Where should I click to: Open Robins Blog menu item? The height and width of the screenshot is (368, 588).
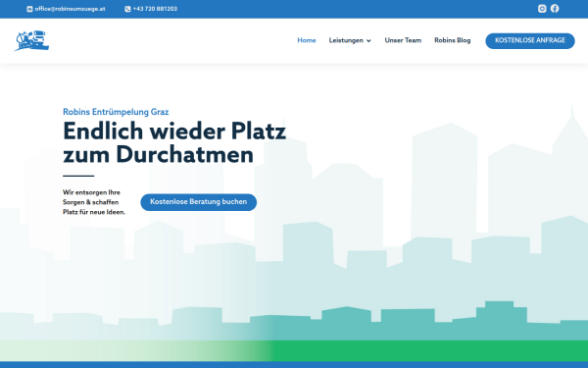[x=452, y=40]
